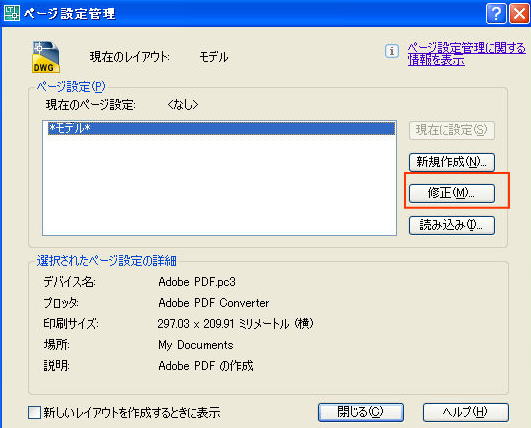Viewport: 531px width, 428px height.
Task: Click the 読み込み(I)... import button
Action: 452,225
